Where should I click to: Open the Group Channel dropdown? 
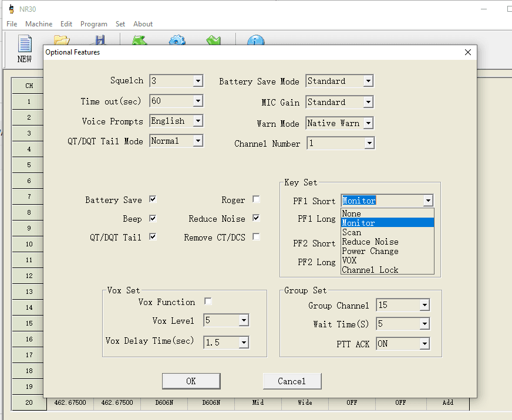(x=424, y=305)
